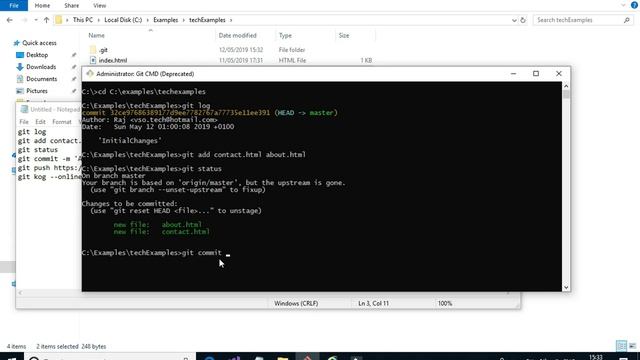Click the Git CMD scrollbar up arrow
Image resolution: width=640 pixels, height=360 pixels.
[566, 86]
